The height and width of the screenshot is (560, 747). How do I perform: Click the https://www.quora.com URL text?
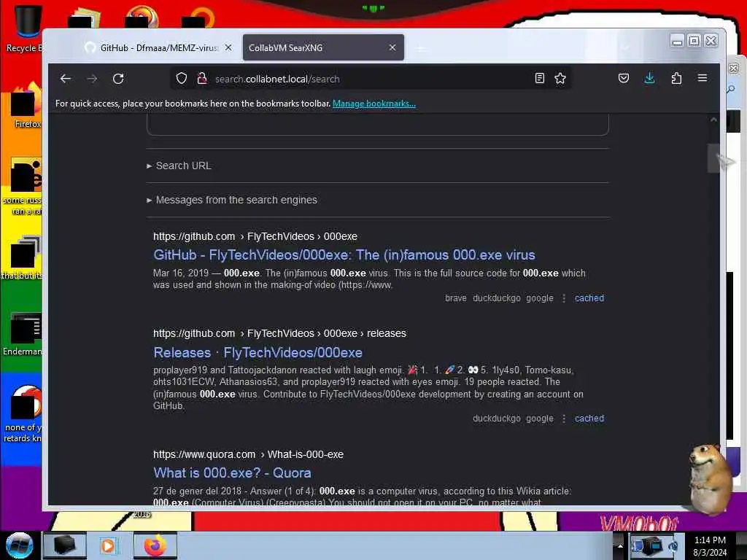point(204,454)
